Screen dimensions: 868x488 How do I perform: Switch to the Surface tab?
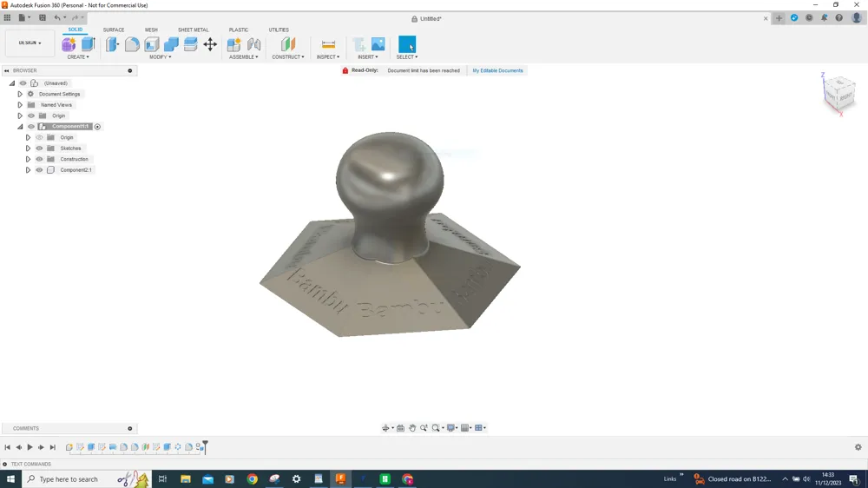[x=114, y=30]
